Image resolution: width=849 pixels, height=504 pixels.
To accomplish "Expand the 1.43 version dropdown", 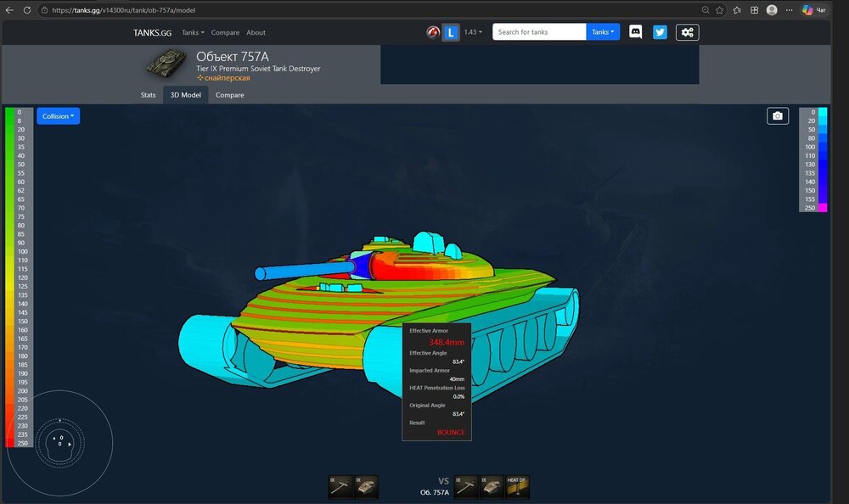I will tap(473, 32).
